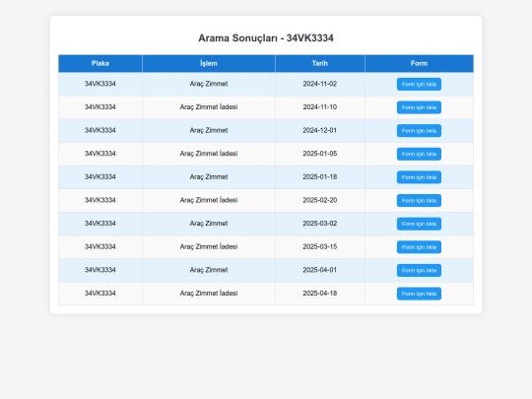Image resolution: width=532 pixels, height=399 pixels.
Task: Click the Tarih column header
Action: (320, 63)
